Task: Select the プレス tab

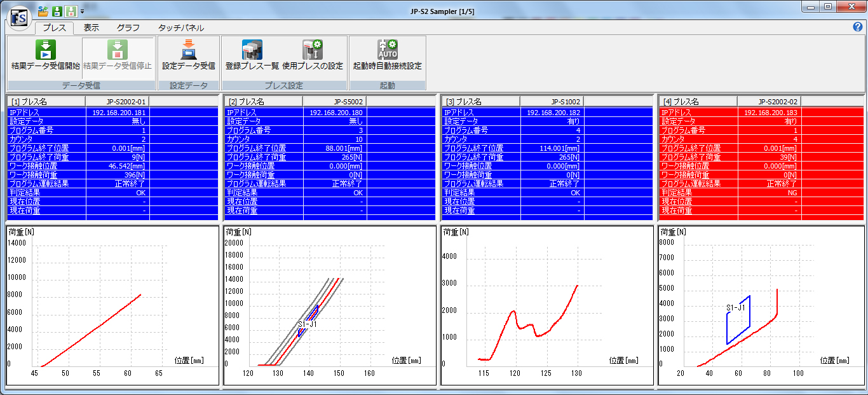Action: tap(54, 28)
